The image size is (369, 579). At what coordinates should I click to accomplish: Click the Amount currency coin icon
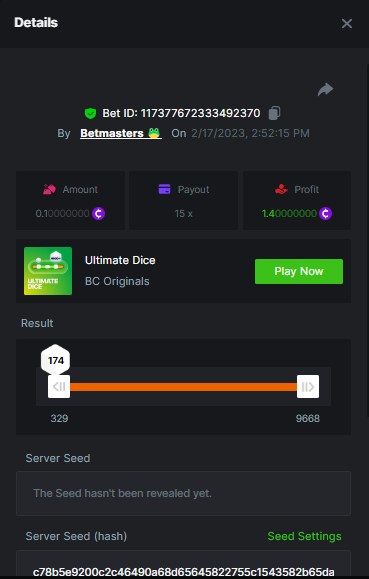coord(99,213)
